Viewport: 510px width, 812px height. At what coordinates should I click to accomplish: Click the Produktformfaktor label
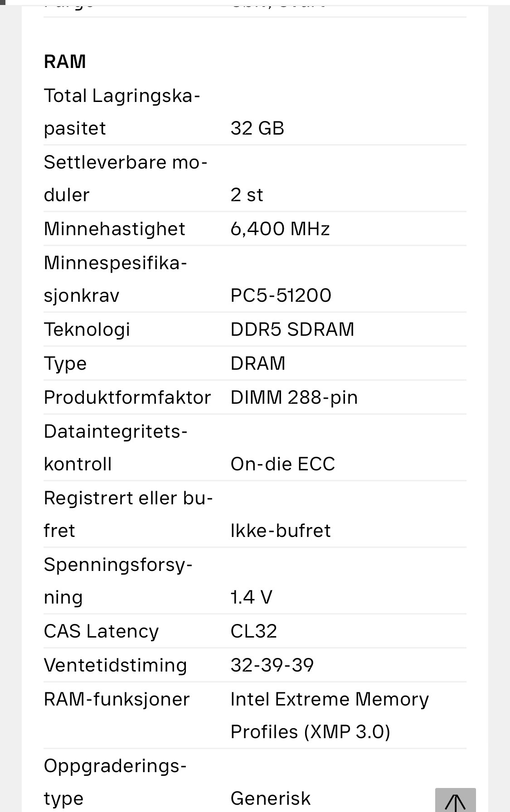tap(127, 397)
